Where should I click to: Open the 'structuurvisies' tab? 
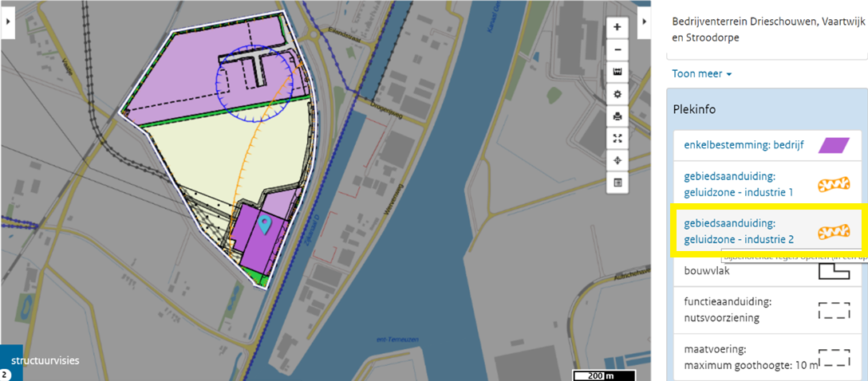(x=45, y=360)
